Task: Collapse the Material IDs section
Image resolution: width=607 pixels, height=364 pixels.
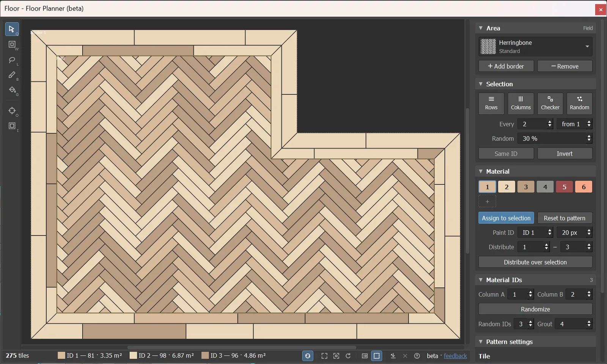Action: [x=481, y=280]
